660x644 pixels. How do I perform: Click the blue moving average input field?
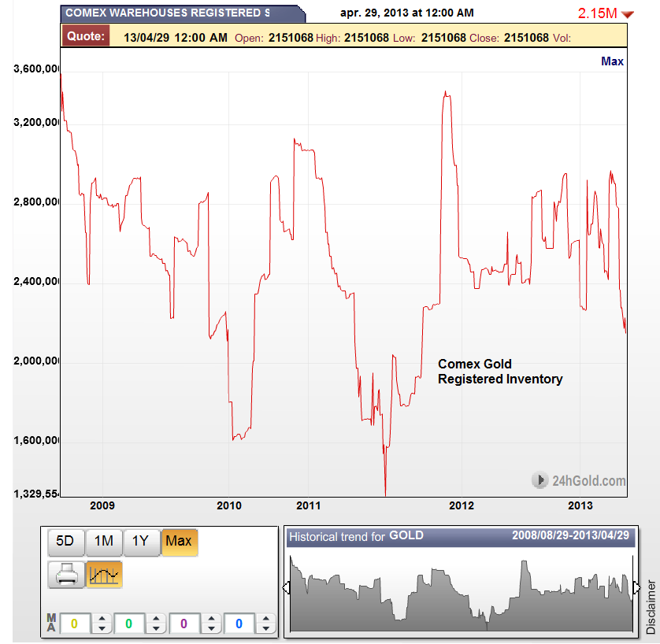(x=239, y=624)
